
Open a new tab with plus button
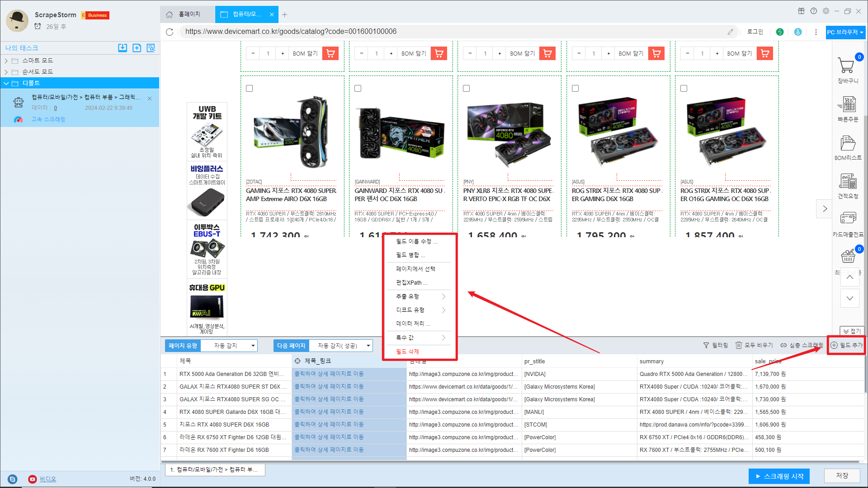pyautogui.click(x=284, y=14)
